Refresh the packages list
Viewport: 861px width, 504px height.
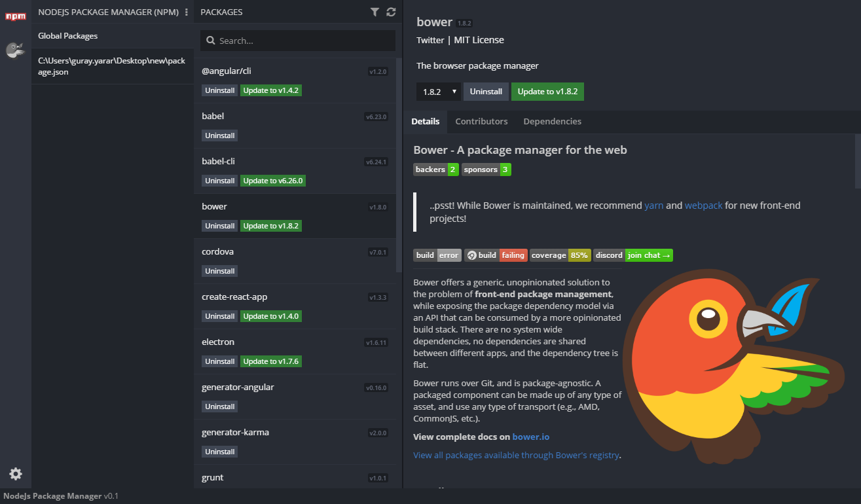click(x=391, y=12)
